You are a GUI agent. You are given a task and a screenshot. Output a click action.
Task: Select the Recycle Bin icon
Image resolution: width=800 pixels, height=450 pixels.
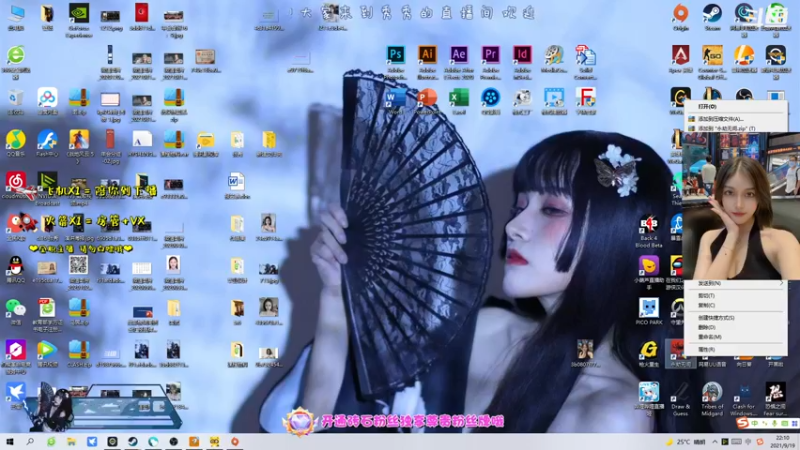(16, 97)
